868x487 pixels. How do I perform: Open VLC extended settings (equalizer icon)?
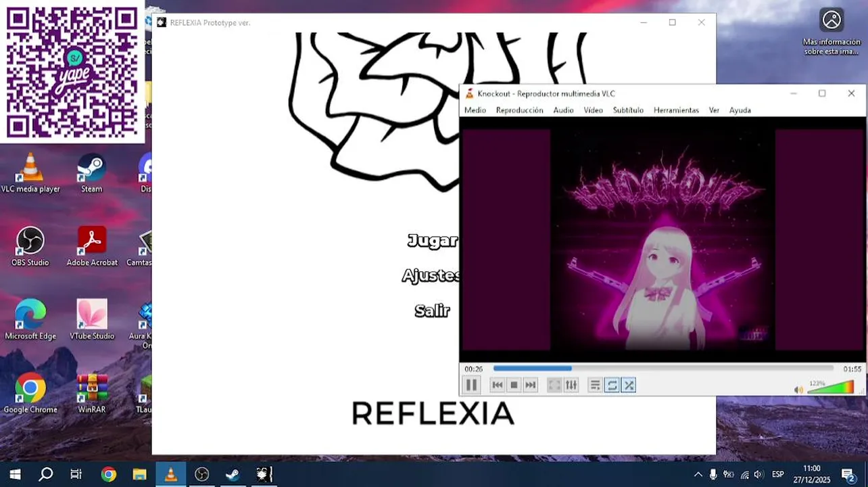click(x=571, y=385)
